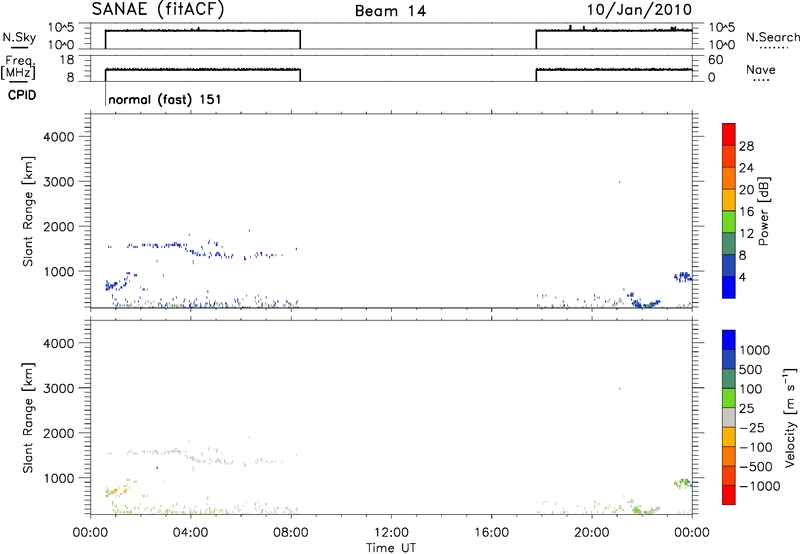Pick the −100 to −25 yellow Velocity swatch
The width and height of the screenshot is (800, 554).
729,437
